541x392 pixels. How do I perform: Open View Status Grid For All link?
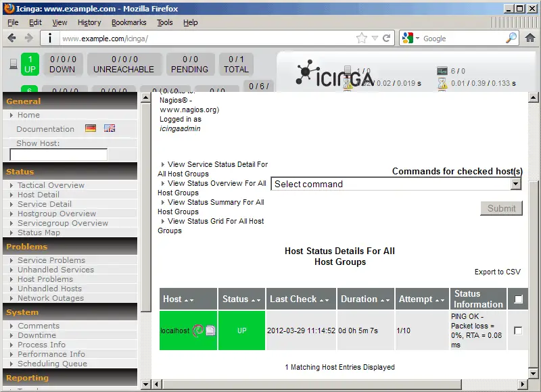coord(211,226)
